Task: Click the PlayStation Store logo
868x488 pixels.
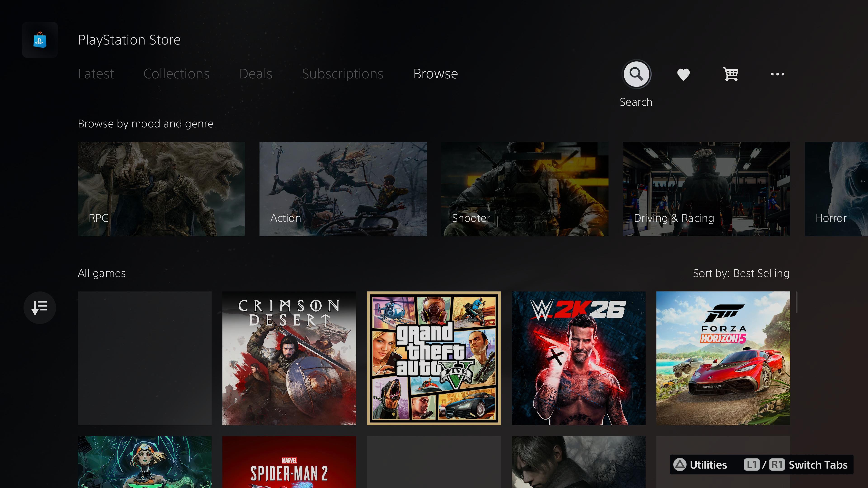Action: (x=40, y=40)
